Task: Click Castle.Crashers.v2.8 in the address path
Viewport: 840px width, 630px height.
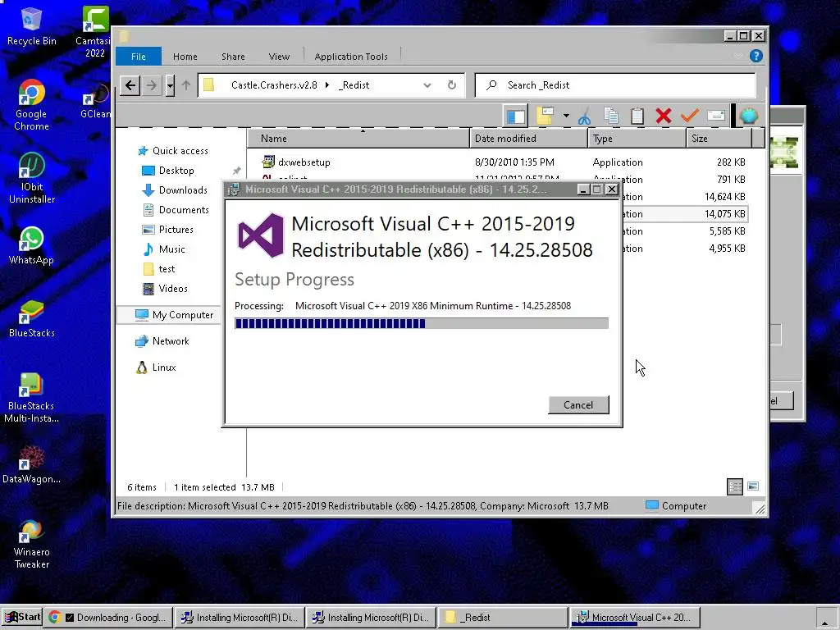Action: [x=274, y=85]
